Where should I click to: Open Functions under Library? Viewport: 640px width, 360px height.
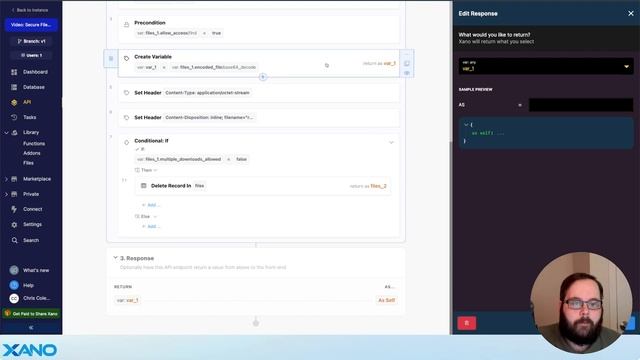[34, 144]
